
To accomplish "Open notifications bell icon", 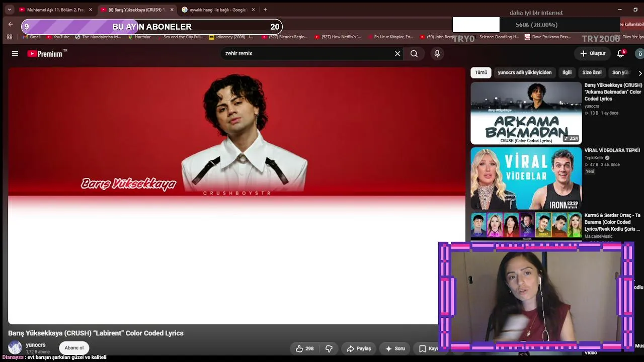I will tap(621, 54).
